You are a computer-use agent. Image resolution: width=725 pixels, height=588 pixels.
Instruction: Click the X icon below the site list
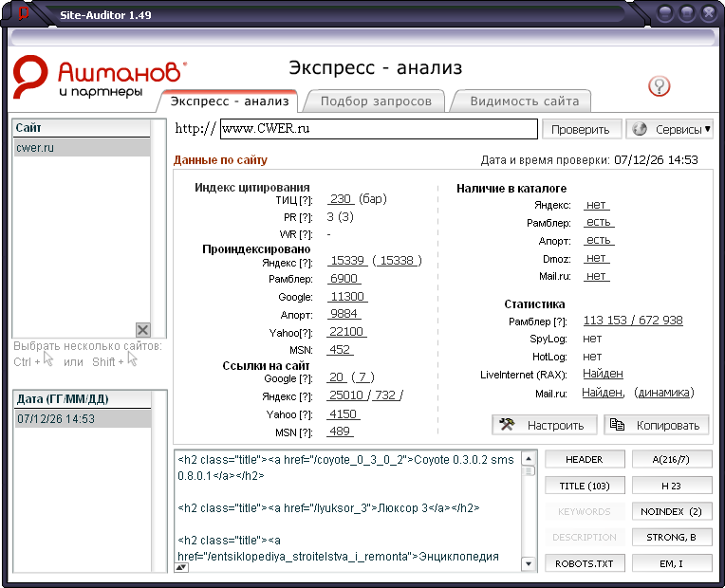[142, 329]
